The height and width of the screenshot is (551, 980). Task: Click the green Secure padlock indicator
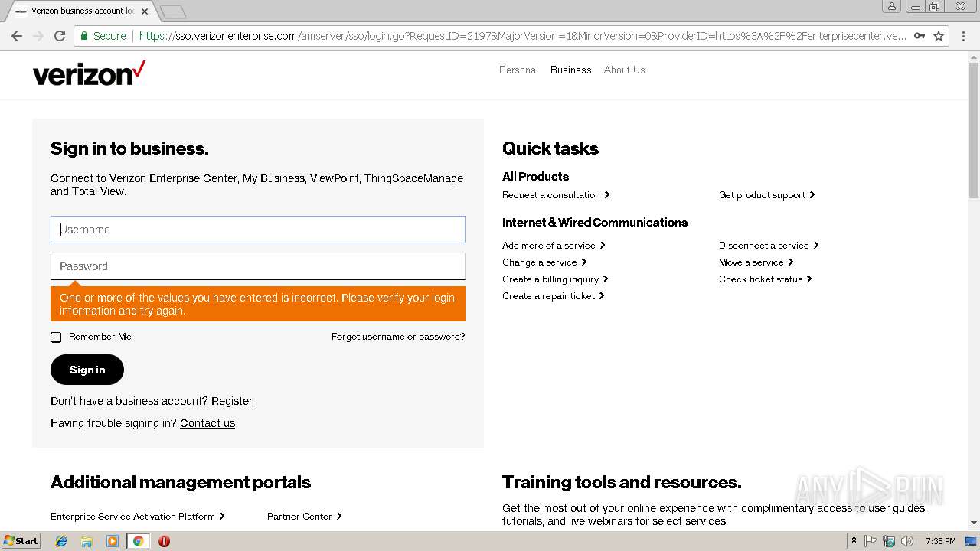(x=103, y=36)
